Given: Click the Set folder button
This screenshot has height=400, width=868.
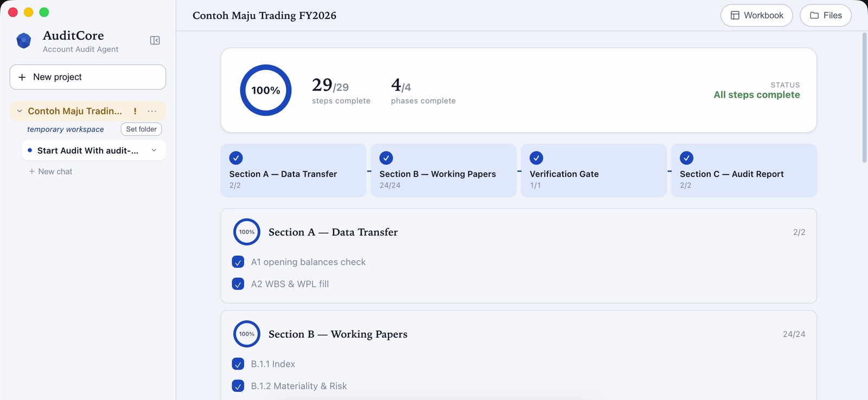Looking at the screenshot, I should click(141, 129).
